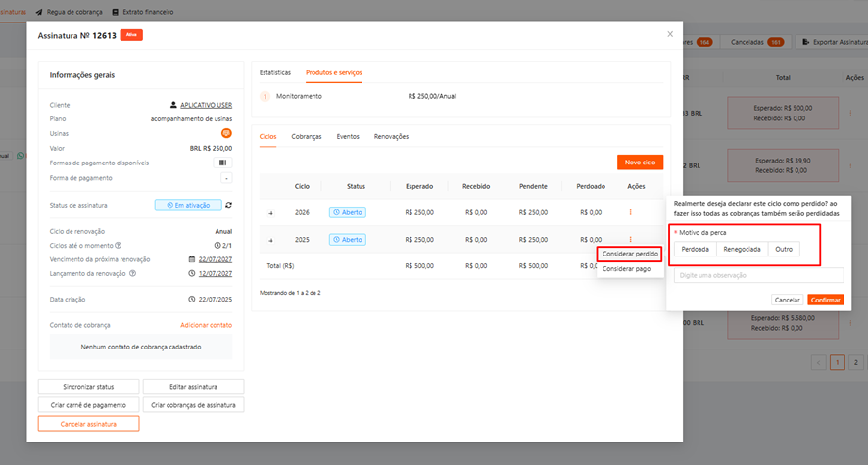Screen dimensions: 868x465
Task: Click Cancelar assinatura button
Action: click(x=88, y=424)
